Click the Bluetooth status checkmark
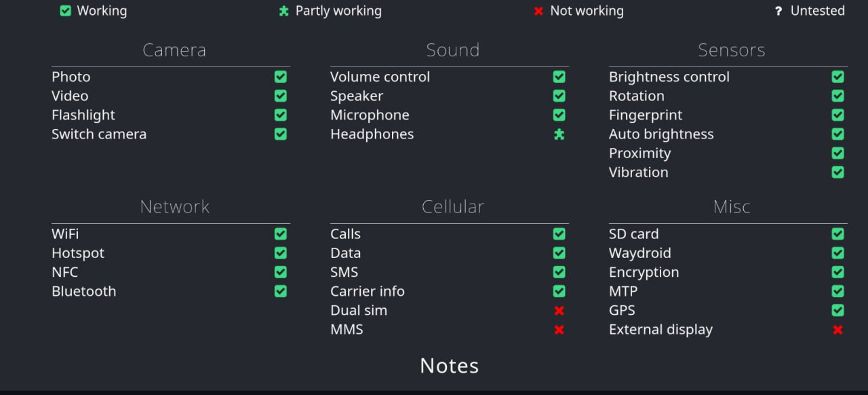868x395 pixels. 280,291
